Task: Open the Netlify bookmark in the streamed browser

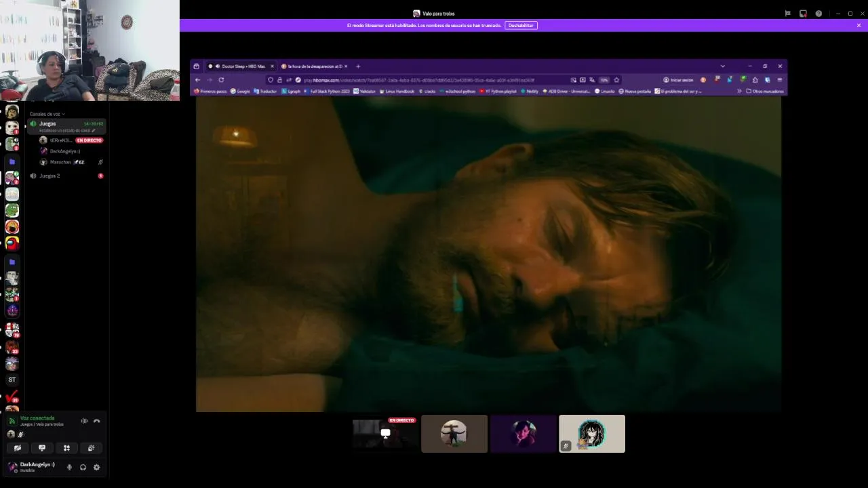Action: tap(529, 91)
